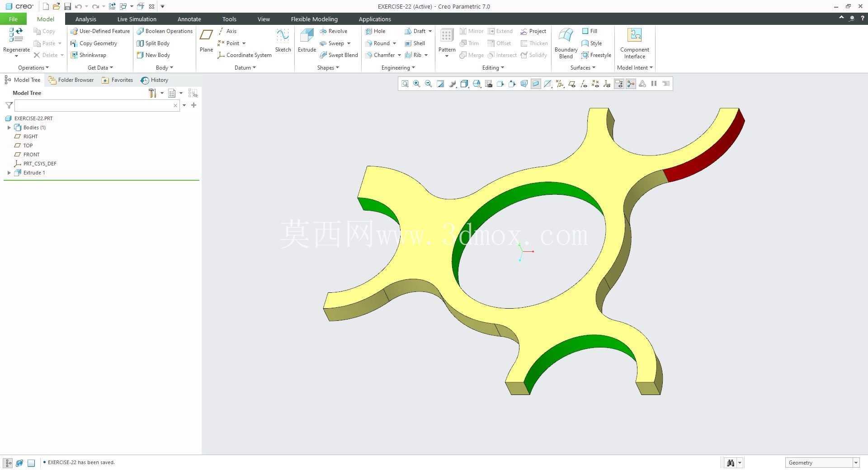
Task: Open Model Tree settings hammer icon
Action: point(152,93)
